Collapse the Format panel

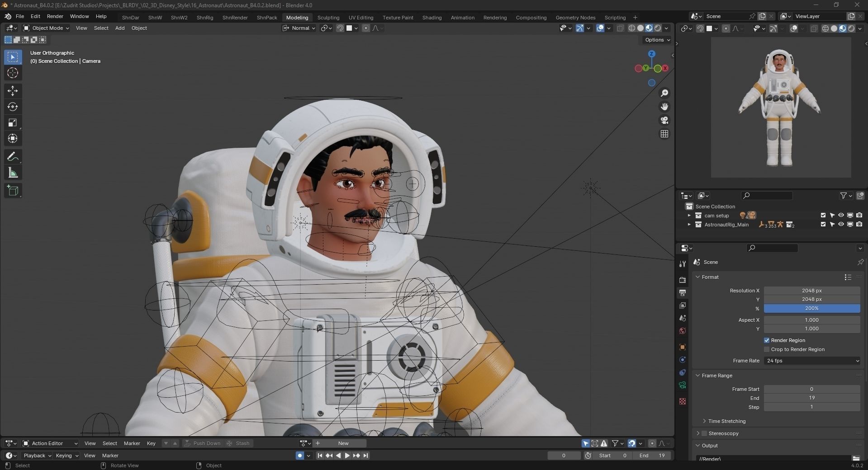(x=698, y=277)
